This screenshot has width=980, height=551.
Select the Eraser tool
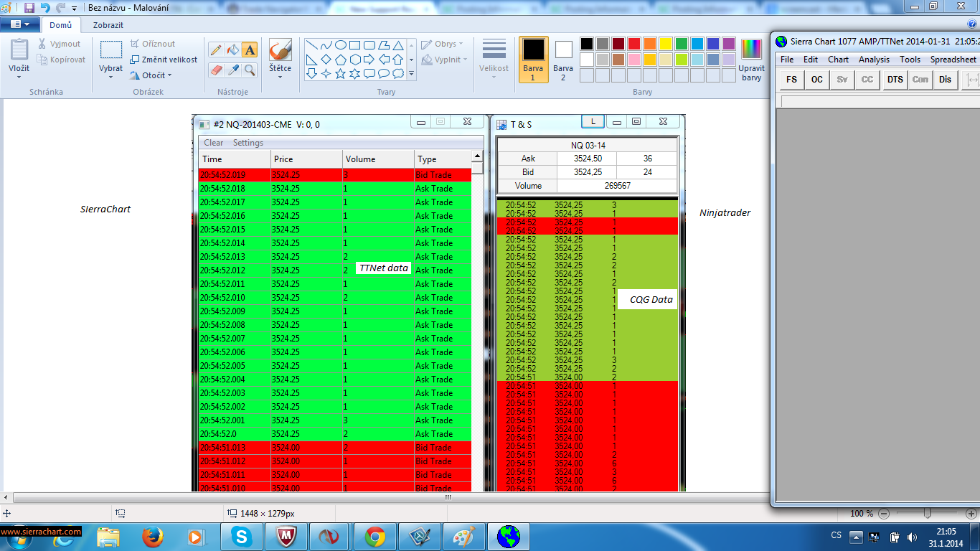(215, 70)
